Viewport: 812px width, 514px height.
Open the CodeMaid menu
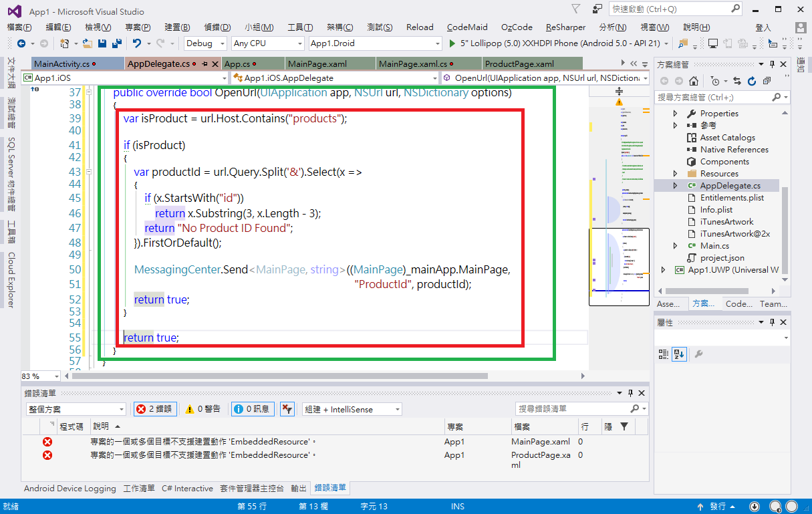point(467,27)
